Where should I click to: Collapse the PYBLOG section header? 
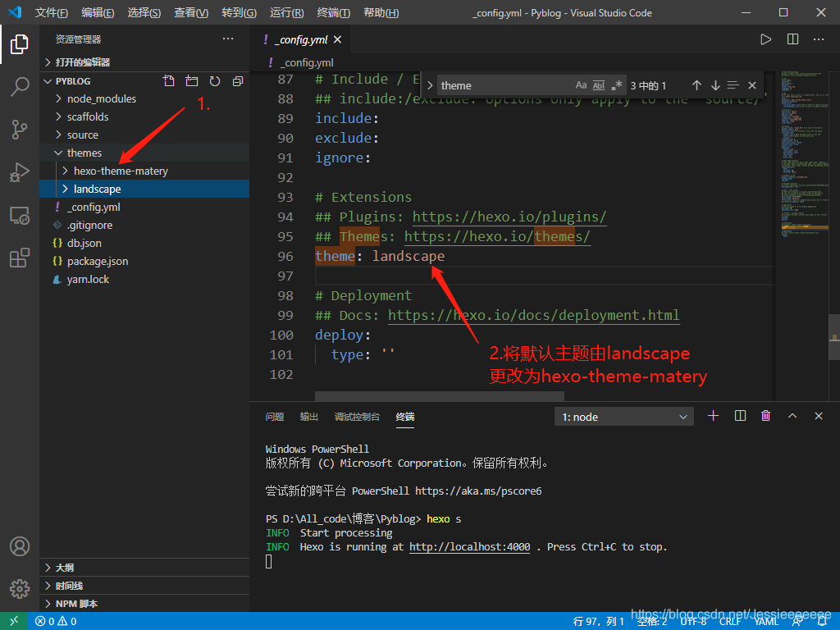point(73,81)
